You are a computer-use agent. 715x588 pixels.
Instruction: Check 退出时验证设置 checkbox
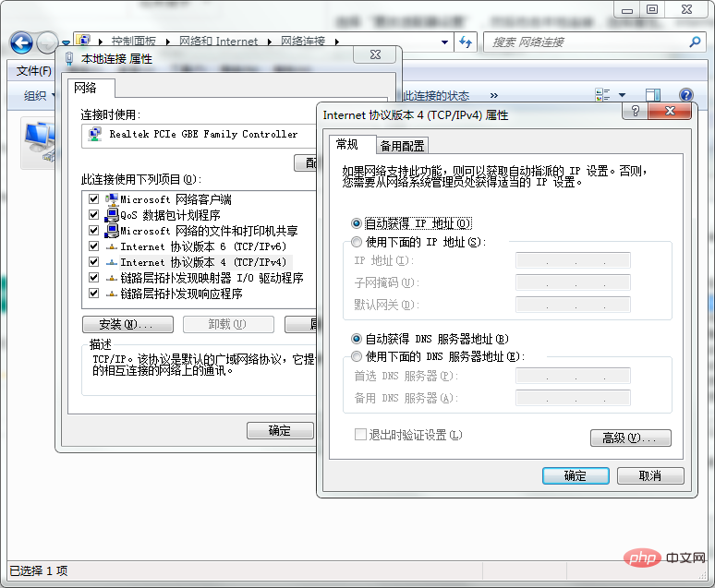[x=360, y=435]
